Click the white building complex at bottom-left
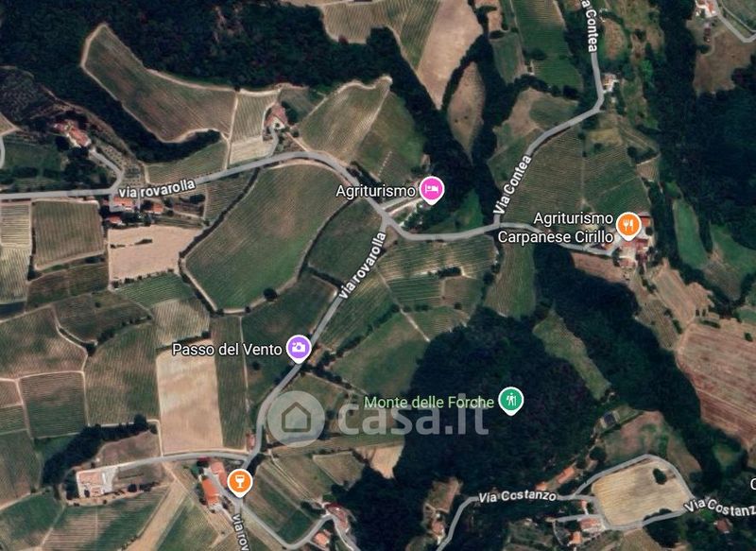Screen dimensions: 756x551 coord(96,482)
